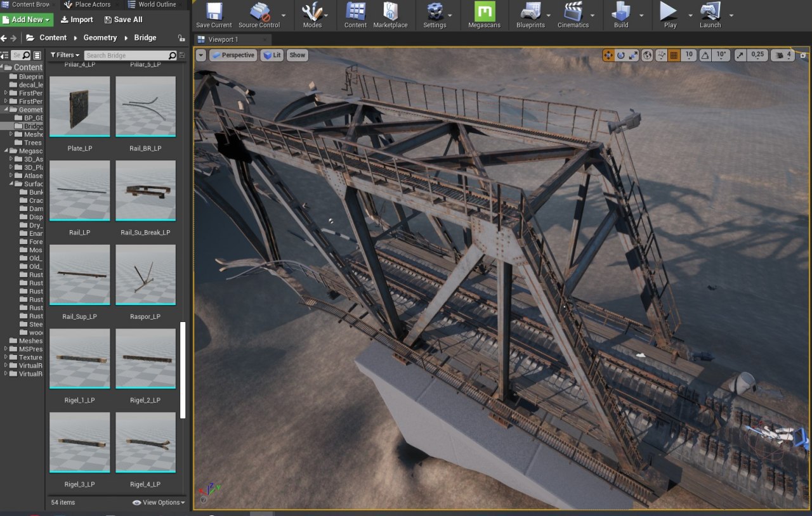The image size is (812, 516).
Task: Click the folder search magnifier icon
Action: coord(27,55)
